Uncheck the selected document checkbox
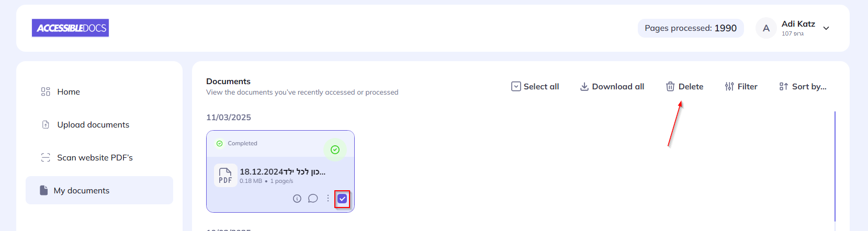Viewport: 868px width, 231px height. (342, 199)
